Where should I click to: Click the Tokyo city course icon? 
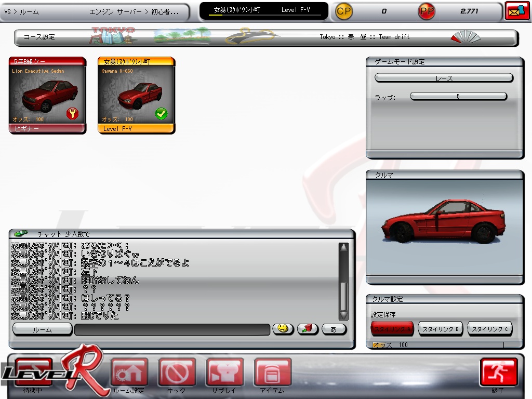click(113, 36)
